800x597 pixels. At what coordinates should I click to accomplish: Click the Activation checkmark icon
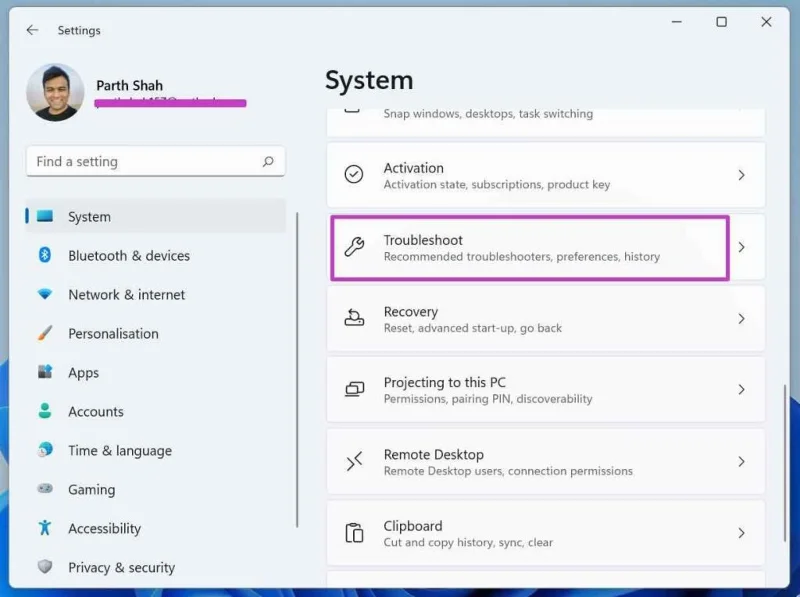pyautogui.click(x=354, y=174)
